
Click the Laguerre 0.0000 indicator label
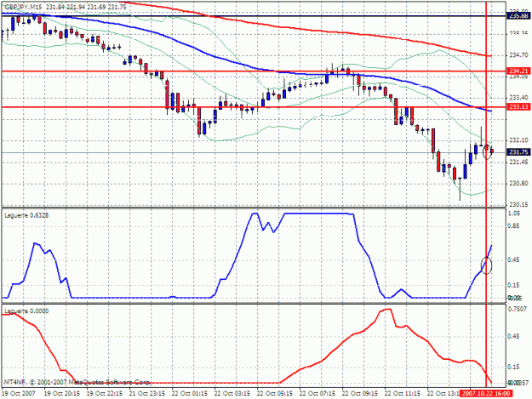(x=26, y=311)
